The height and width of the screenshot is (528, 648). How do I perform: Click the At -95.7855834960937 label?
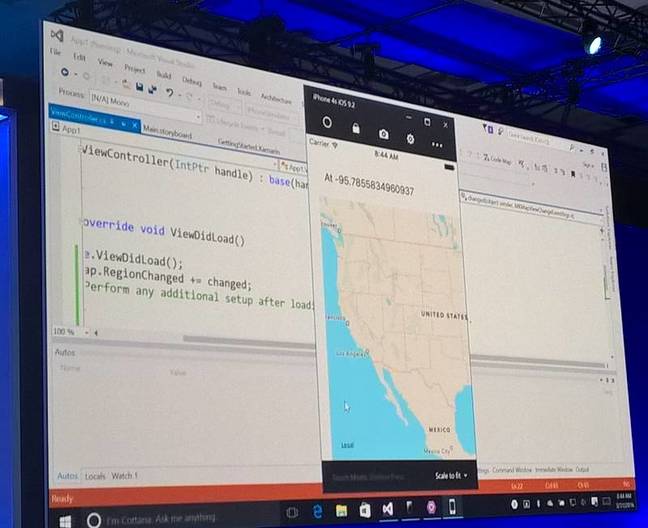click(369, 184)
